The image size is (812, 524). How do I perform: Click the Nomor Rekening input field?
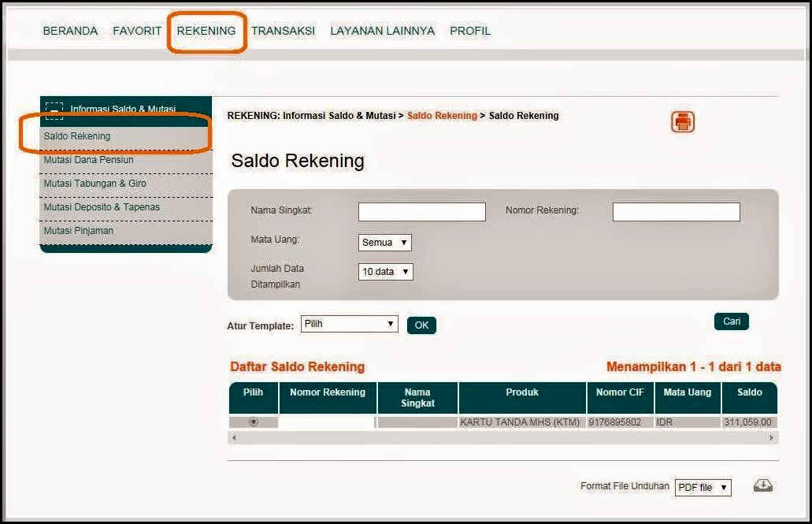tap(677, 210)
